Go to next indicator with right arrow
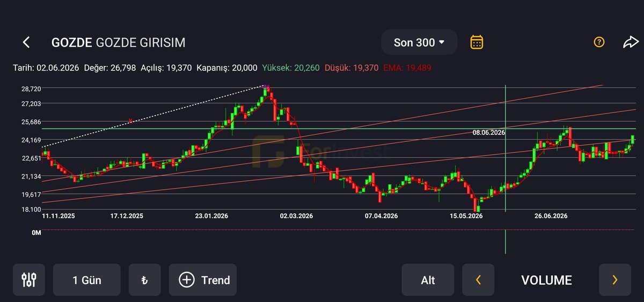644x302 pixels. pos(615,279)
